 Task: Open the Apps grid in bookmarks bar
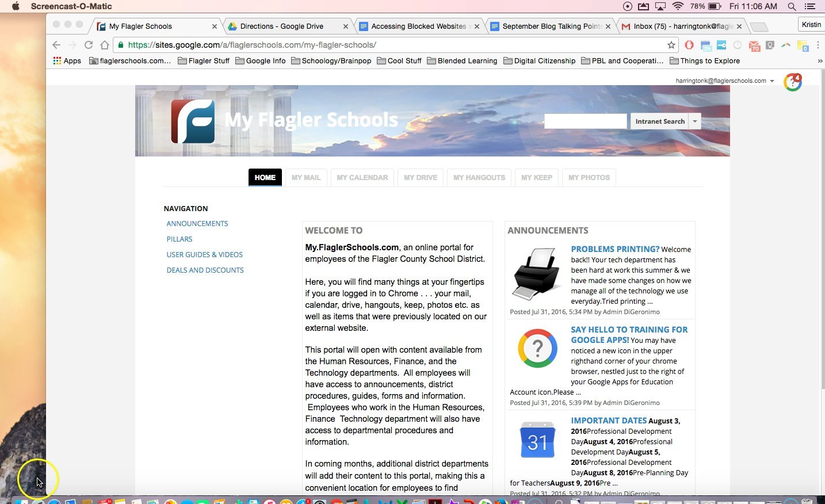point(67,60)
